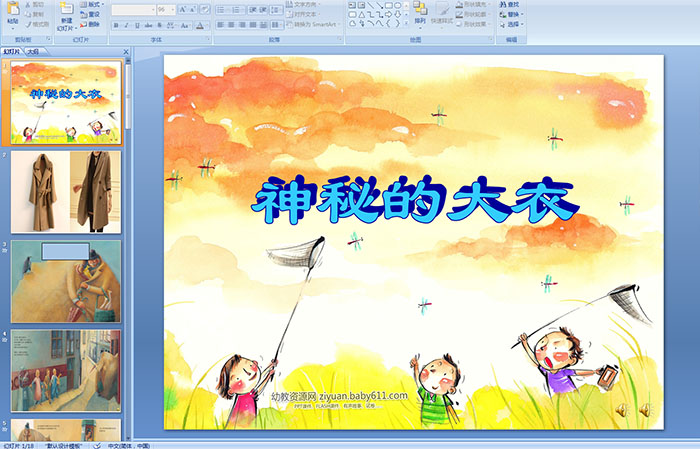Convert to SmartArt (转换为 SmartArt)
Screen dimensions: 700x449
pos(315,24)
